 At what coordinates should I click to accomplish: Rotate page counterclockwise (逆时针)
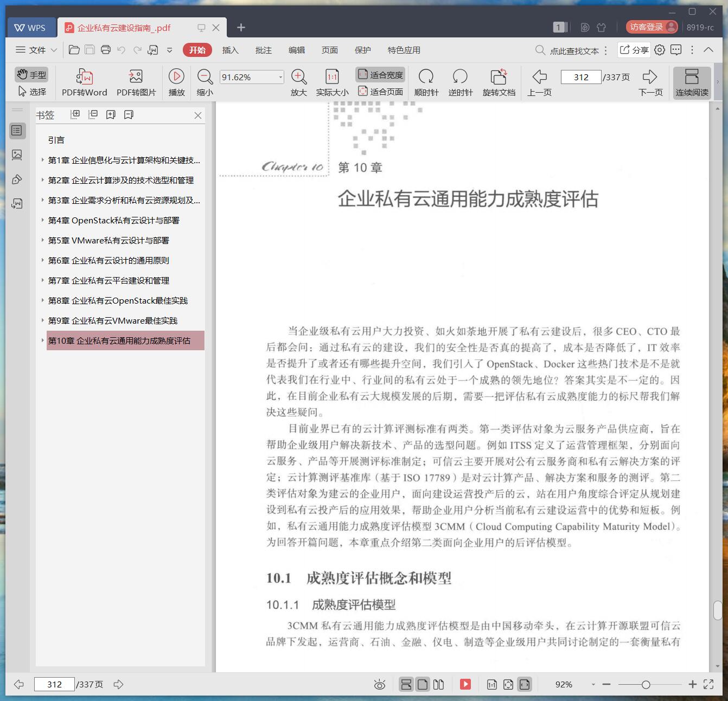tap(460, 83)
